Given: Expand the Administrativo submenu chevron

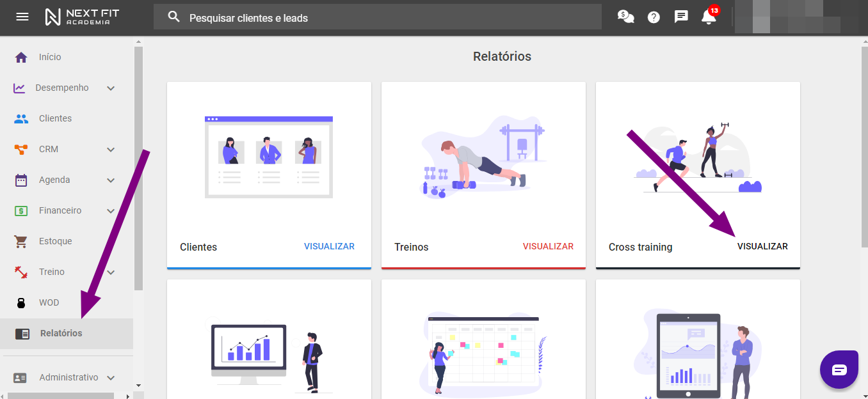Looking at the screenshot, I should (111, 377).
